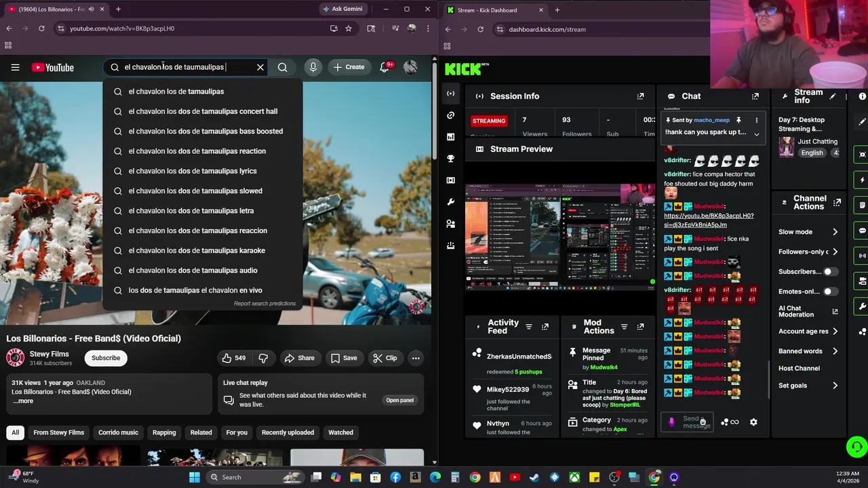Bookmark this YouTube page with star
The image size is (868, 488).
coord(349,28)
